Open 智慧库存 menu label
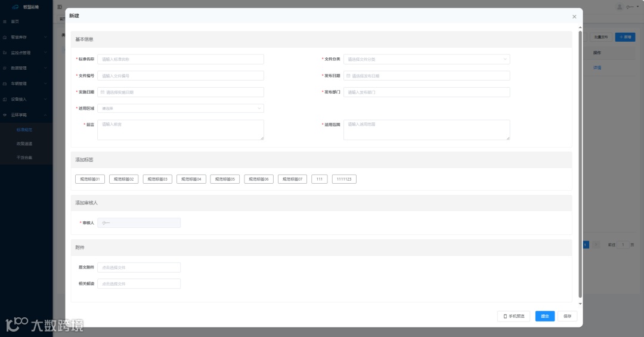Screen dimensions: 644x337 tap(18, 37)
